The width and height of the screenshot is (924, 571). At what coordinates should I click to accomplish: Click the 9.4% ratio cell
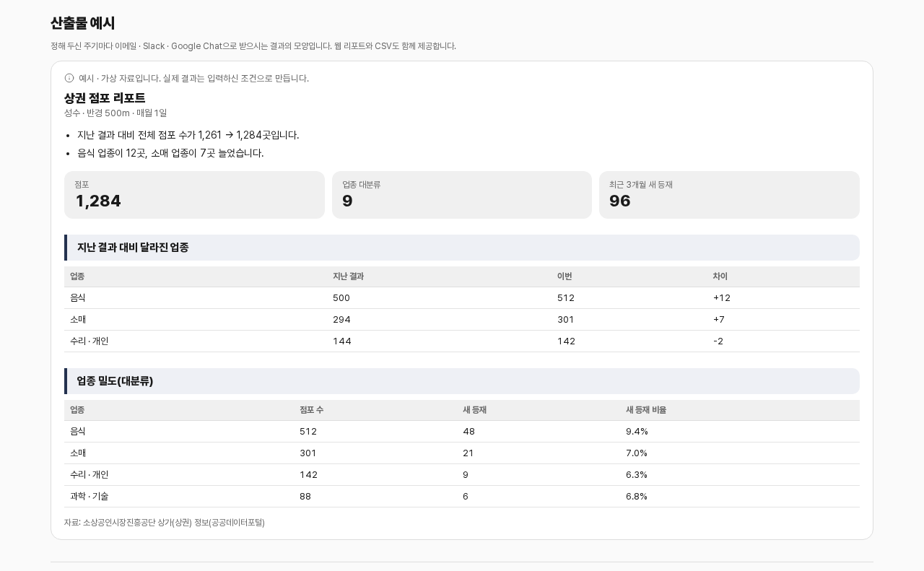pyautogui.click(x=637, y=431)
